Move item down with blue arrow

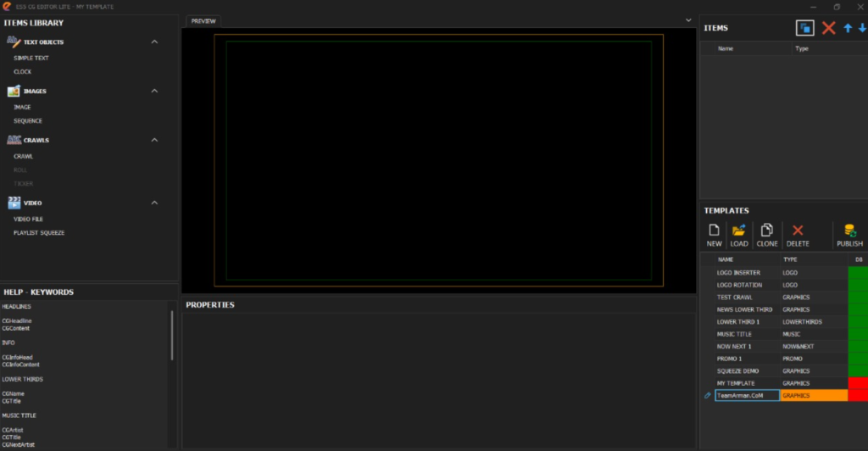coord(861,28)
